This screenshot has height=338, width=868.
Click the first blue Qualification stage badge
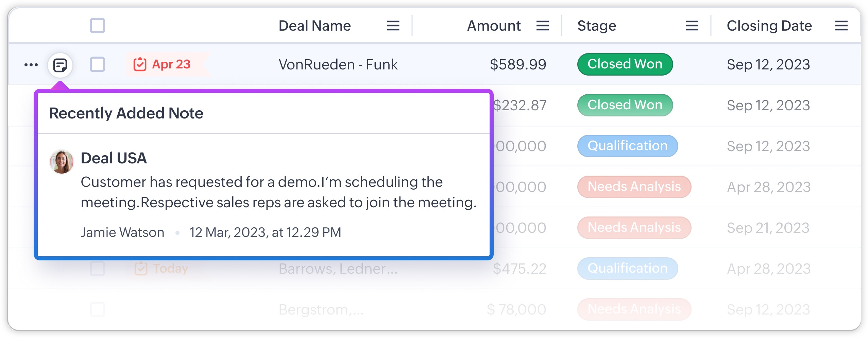coord(627,146)
